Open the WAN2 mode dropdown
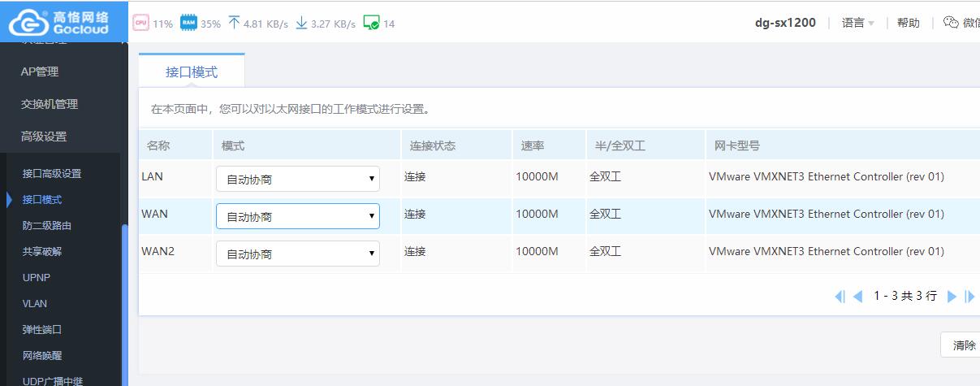Viewport: 980px width, 386px height. pyautogui.click(x=297, y=254)
